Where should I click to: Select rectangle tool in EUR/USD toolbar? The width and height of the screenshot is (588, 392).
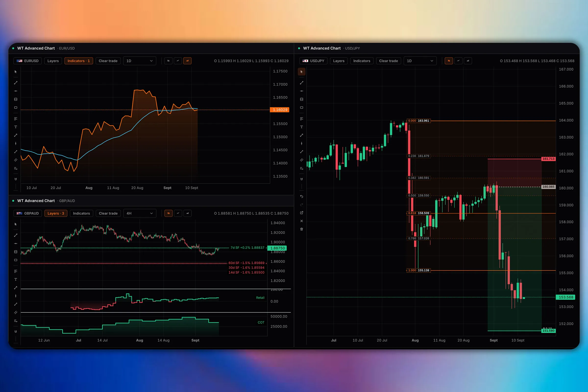15,108
